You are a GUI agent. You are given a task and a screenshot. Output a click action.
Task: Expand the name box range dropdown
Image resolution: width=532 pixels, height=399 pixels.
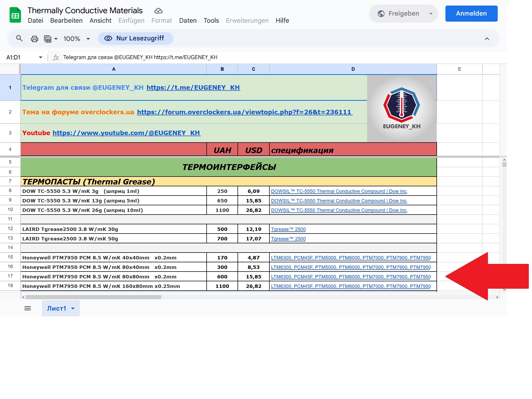click(x=41, y=57)
